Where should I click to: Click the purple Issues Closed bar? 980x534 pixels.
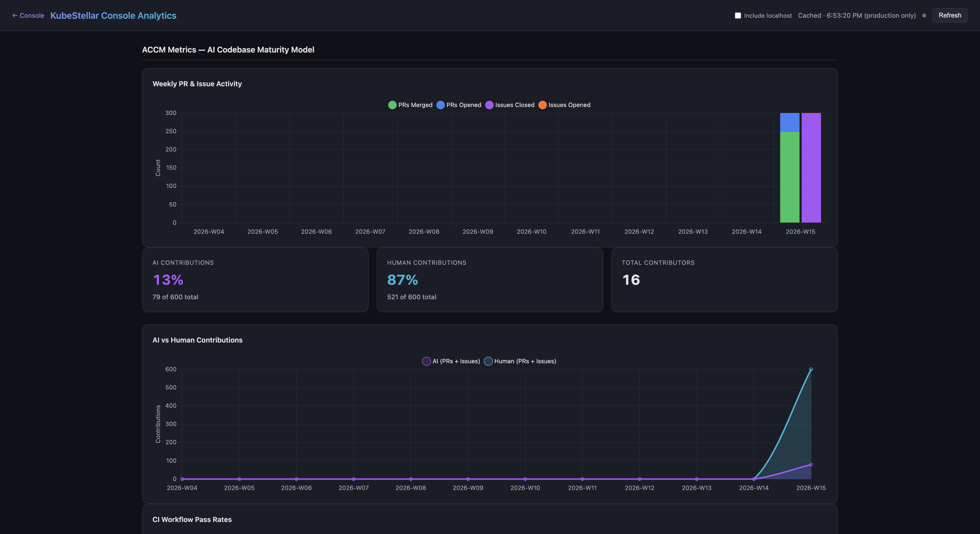811,167
